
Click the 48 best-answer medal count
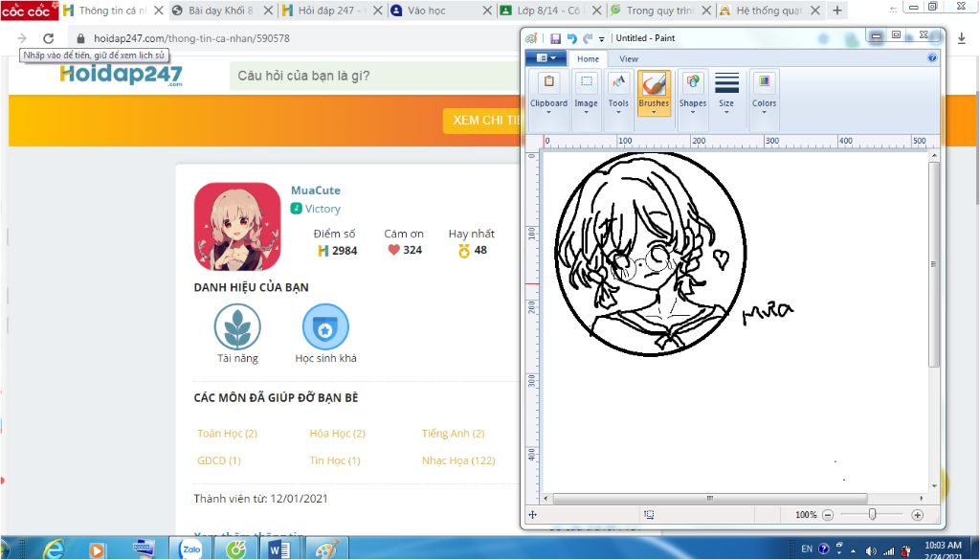pos(480,250)
